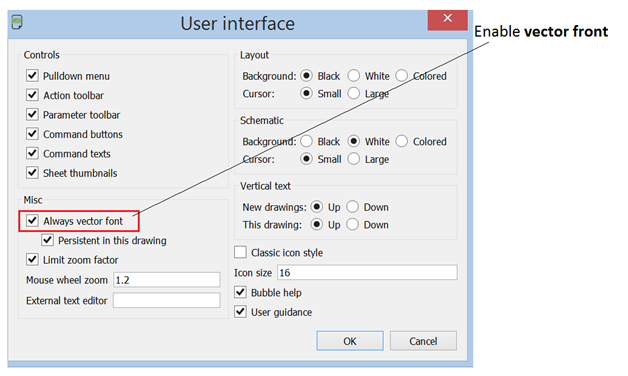Disable Limit zoom factor checkbox
This screenshot has height=376, width=628.
[32, 259]
